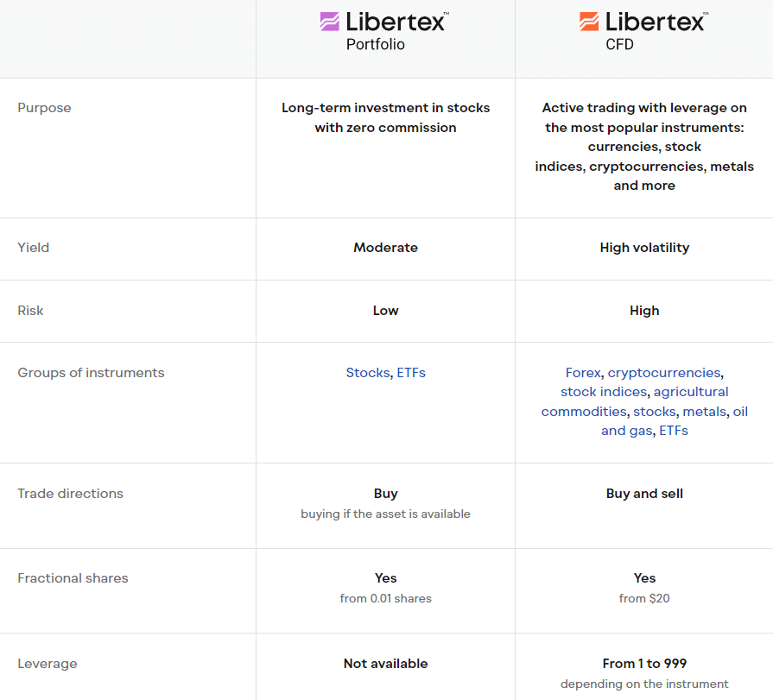Click the purple Libertex Portfolio logo icon
This screenshot has width=773, height=700.
tap(329, 22)
